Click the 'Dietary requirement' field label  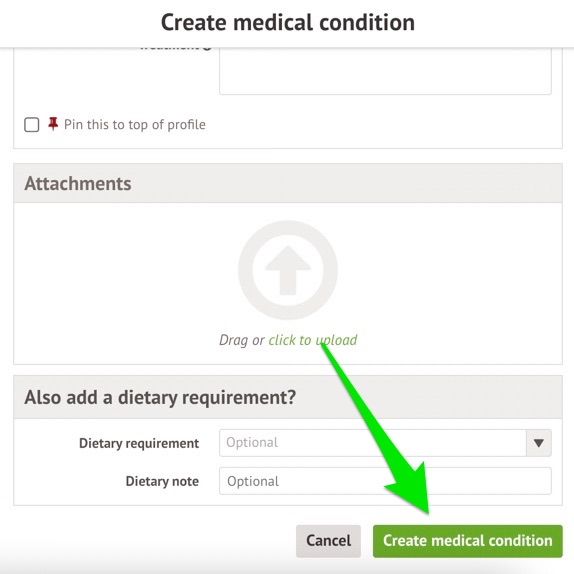139,443
